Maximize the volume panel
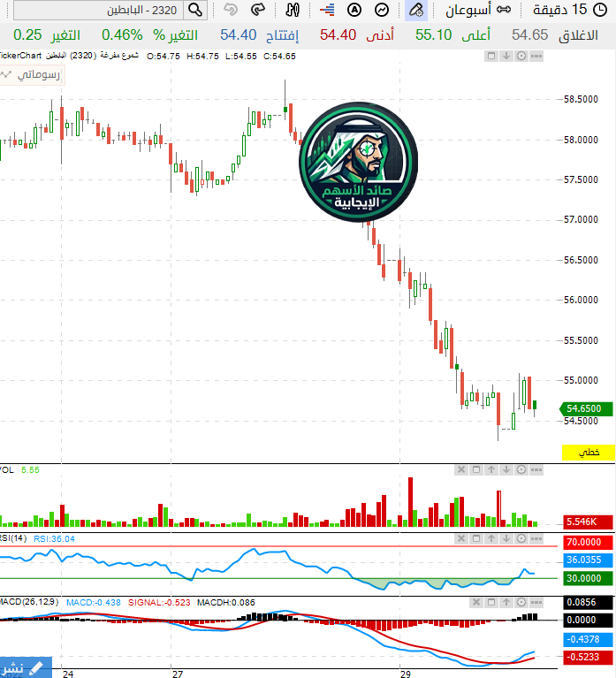The width and height of the screenshot is (616, 678). pos(476,469)
